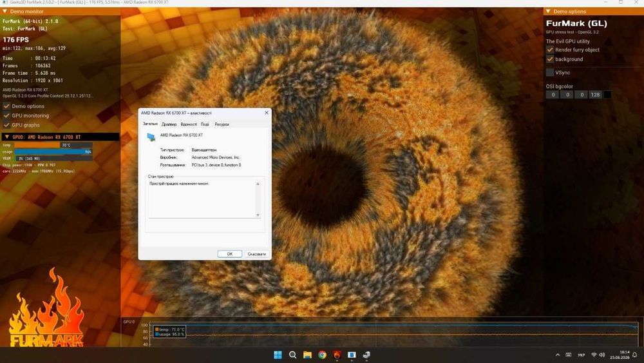Image resolution: width=644 pixels, height=363 pixels.
Task: Open the Ресурси tab
Action: (222, 124)
